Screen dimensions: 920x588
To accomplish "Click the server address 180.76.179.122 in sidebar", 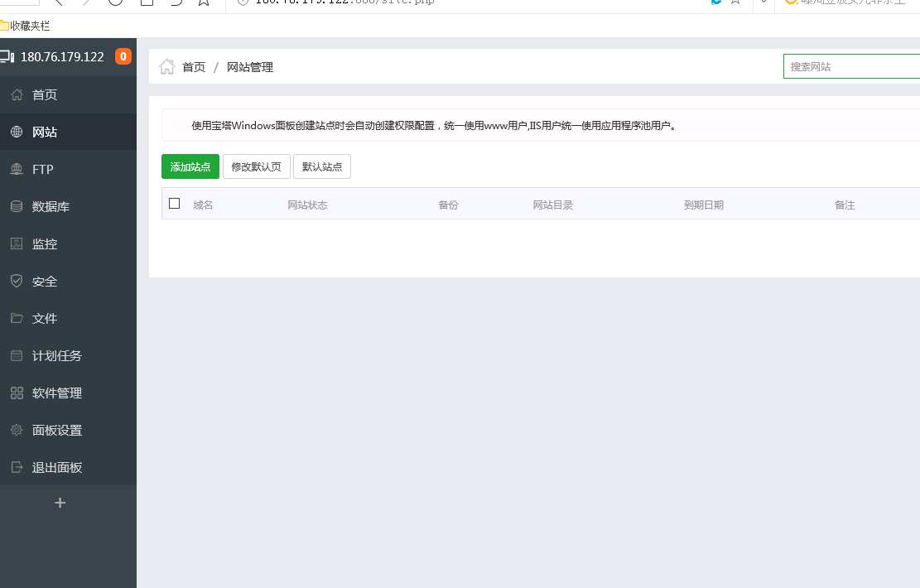I will pyautogui.click(x=62, y=57).
